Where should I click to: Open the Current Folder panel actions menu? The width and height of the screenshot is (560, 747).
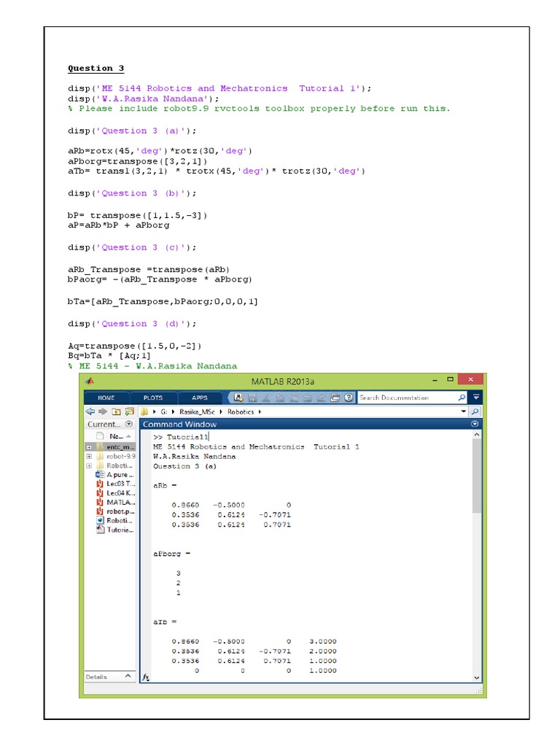(x=129, y=424)
